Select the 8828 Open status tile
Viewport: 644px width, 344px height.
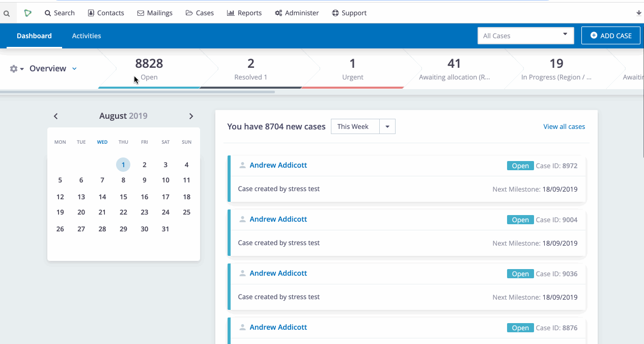149,69
